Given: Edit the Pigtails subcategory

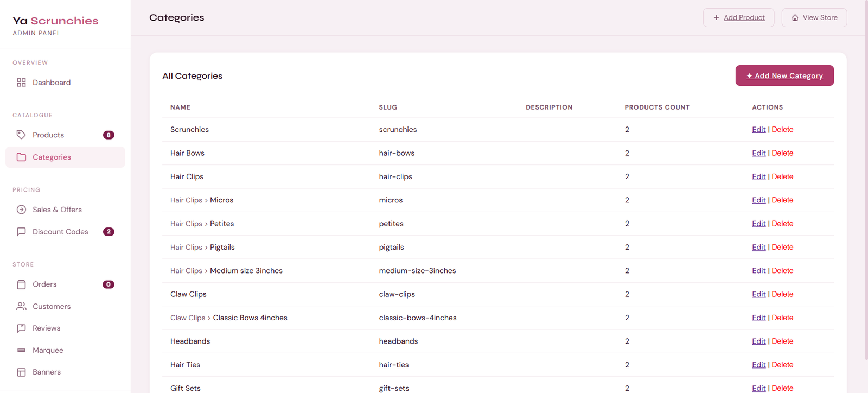Looking at the screenshot, I should click(758, 247).
